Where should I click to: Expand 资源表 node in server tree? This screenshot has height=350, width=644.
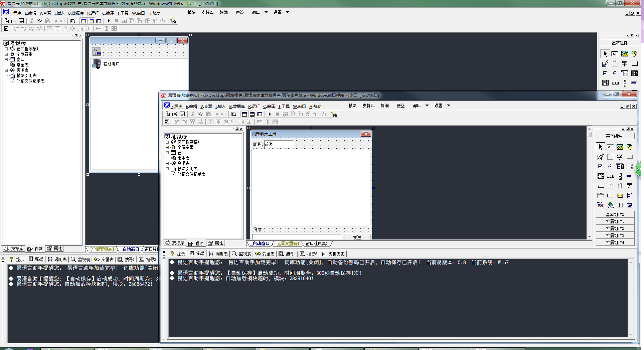(x=6, y=70)
